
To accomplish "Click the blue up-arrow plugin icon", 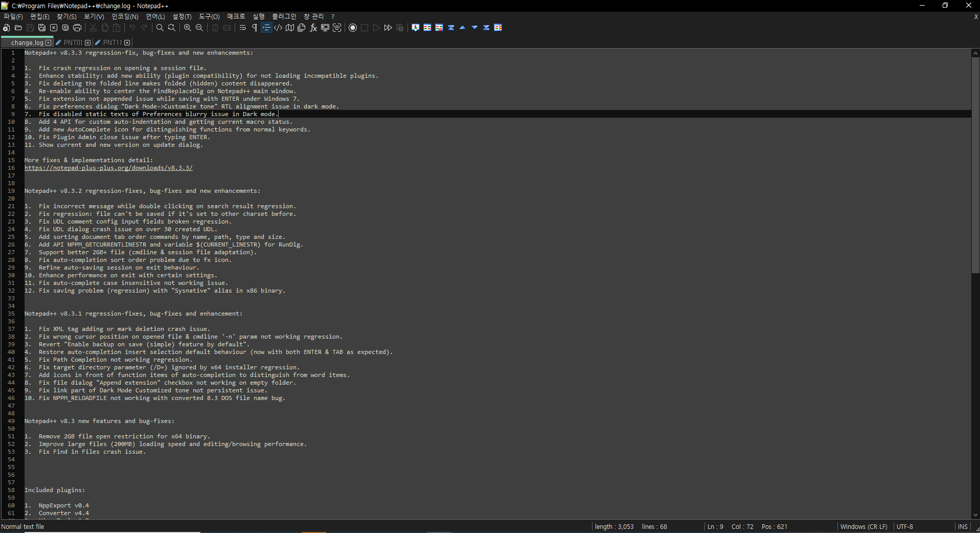I will click(x=463, y=28).
